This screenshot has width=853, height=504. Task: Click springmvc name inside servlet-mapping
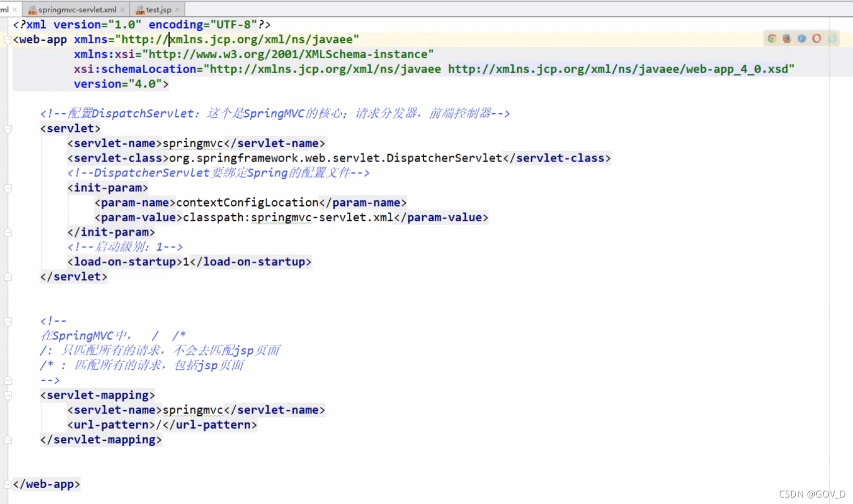tap(193, 410)
